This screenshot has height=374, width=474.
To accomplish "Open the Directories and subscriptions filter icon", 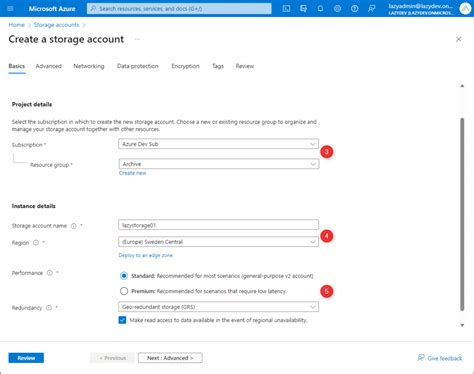I will click(x=303, y=9).
